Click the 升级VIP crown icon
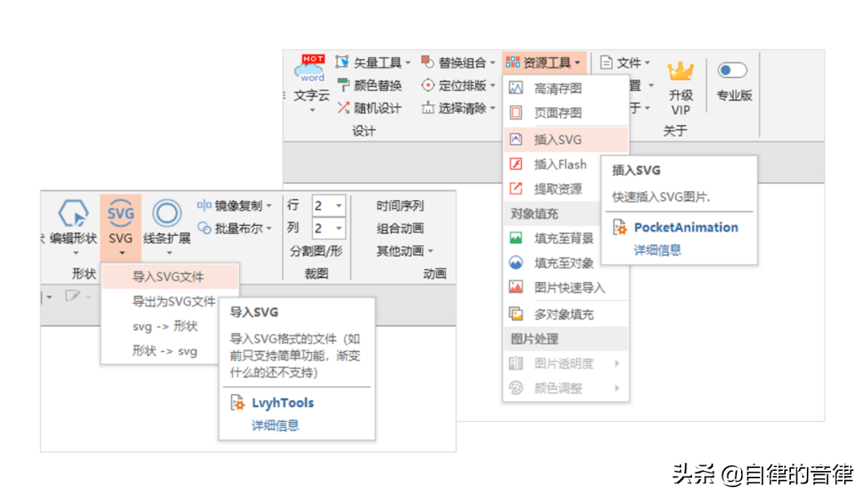 click(x=681, y=72)
